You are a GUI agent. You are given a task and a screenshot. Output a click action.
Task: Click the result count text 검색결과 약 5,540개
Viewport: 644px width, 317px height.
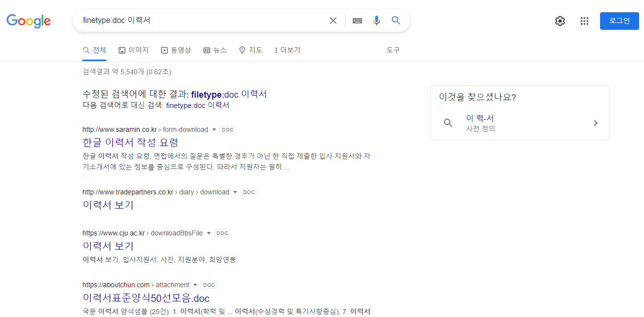(113, 72)
